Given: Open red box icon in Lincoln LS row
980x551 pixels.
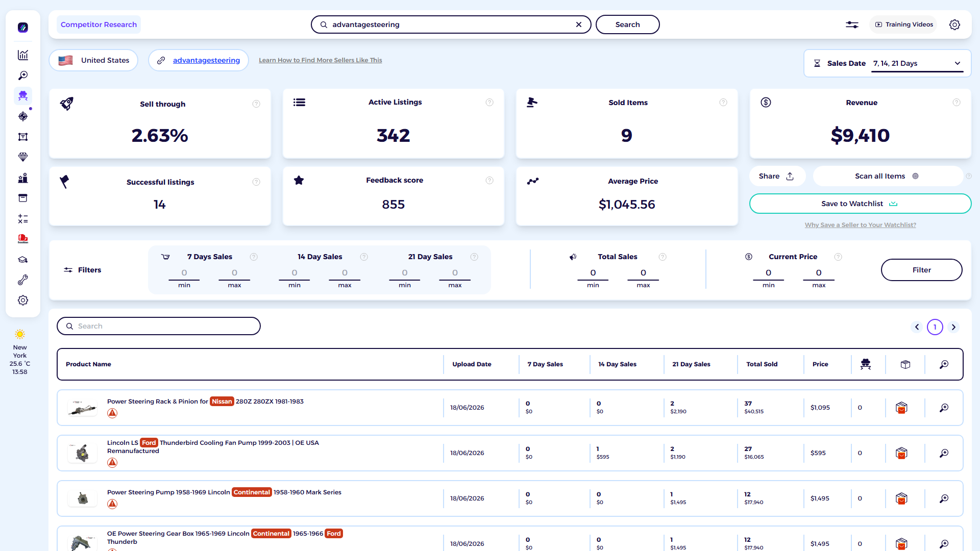Looking at the screenshot, I should tap(901, 453).
